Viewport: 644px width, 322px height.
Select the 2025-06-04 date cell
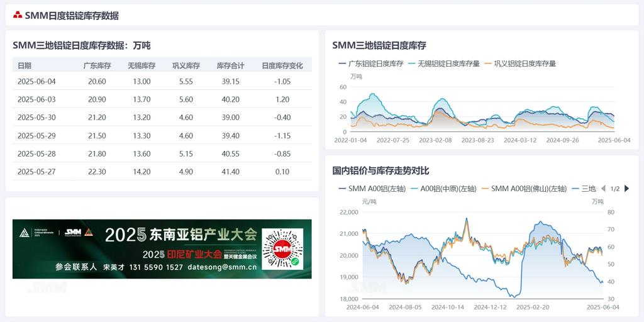[x=36, y=81]
